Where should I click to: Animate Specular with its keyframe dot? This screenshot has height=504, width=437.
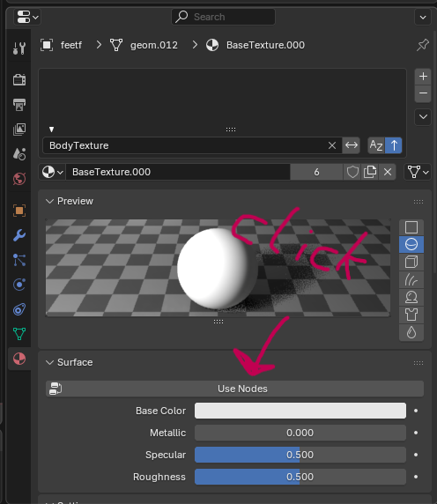(x=416, y=455)
